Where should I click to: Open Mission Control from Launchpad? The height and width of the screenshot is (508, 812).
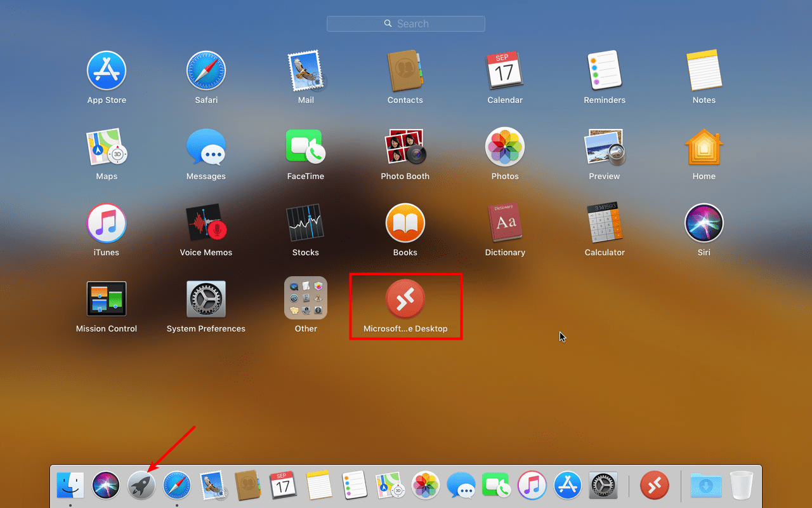pyautogui.click(x=107, y=299)
